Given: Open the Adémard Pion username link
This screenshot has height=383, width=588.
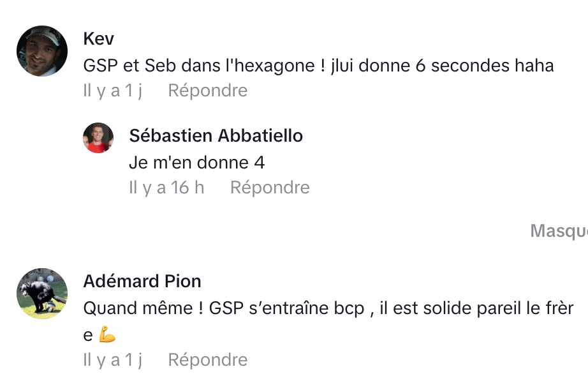Looking at the screenshot, I should [142, 281].
